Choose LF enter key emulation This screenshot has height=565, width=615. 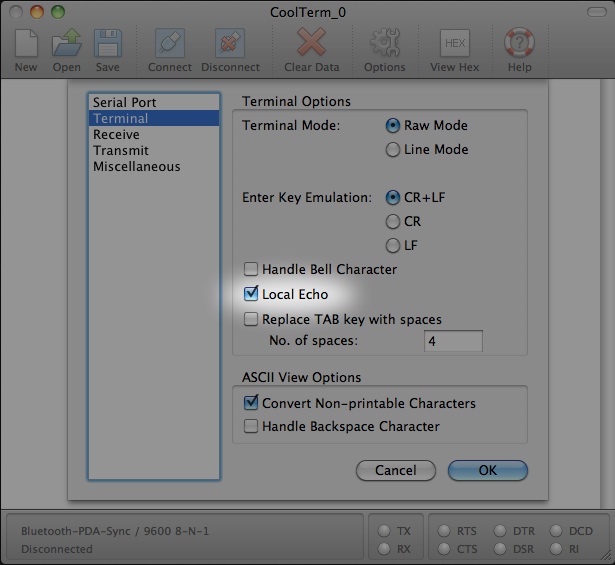[393, 246]
